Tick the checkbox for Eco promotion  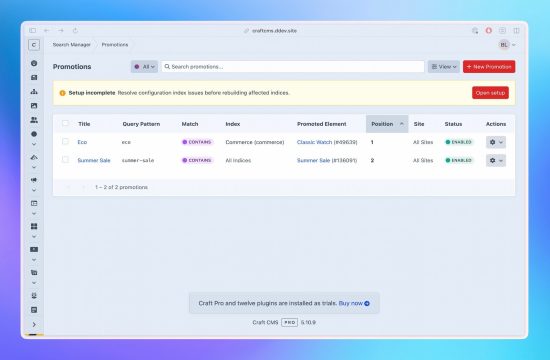click(x=65, y=141)
